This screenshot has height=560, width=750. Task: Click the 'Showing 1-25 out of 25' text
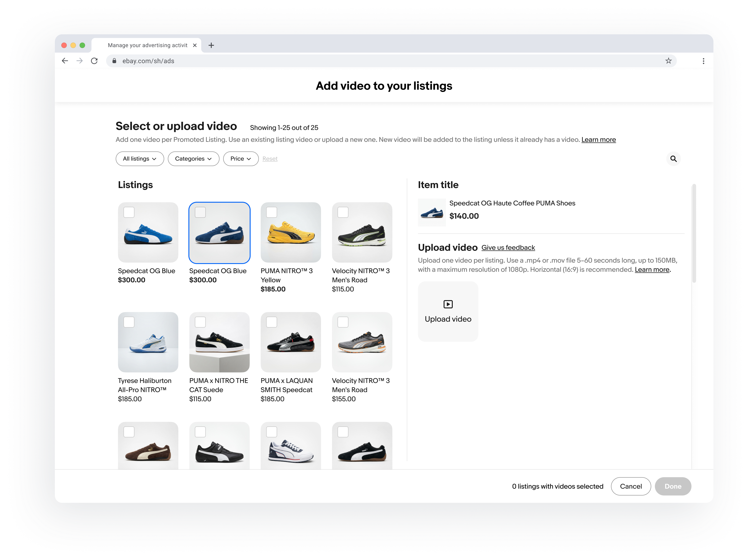[284, 128]
